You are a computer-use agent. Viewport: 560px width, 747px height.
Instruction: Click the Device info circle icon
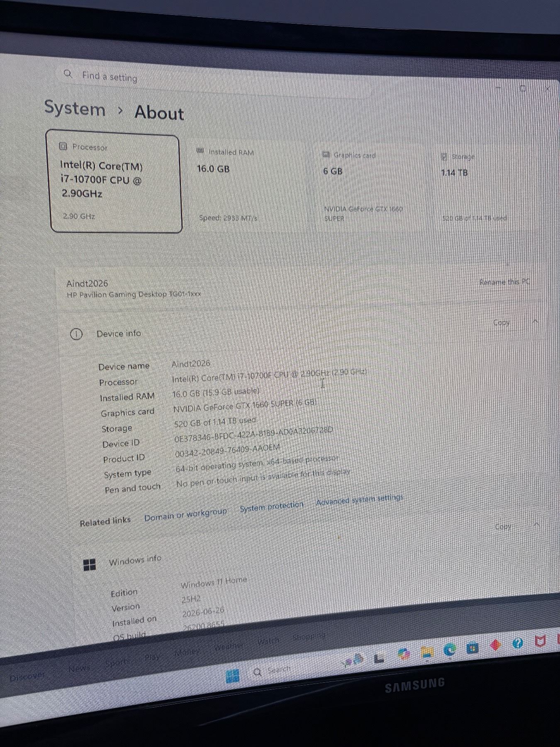pos(76,334)
